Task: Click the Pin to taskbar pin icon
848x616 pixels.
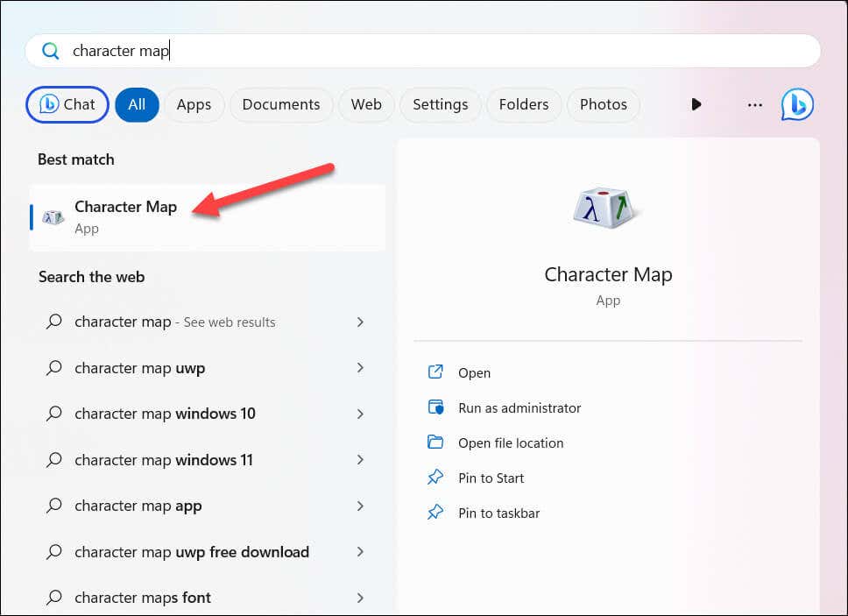Action: [x=435, y=512]
